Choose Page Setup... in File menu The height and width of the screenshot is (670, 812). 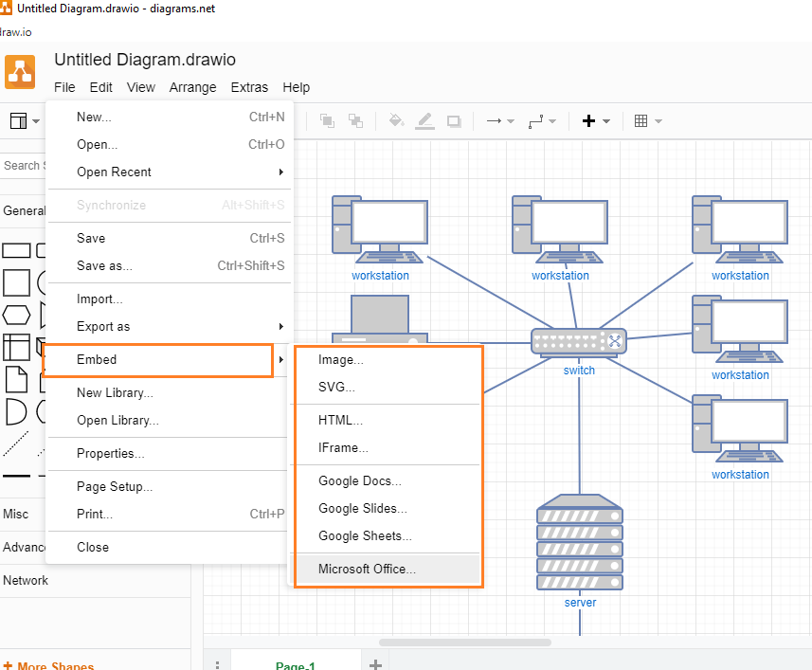point(170,487)
